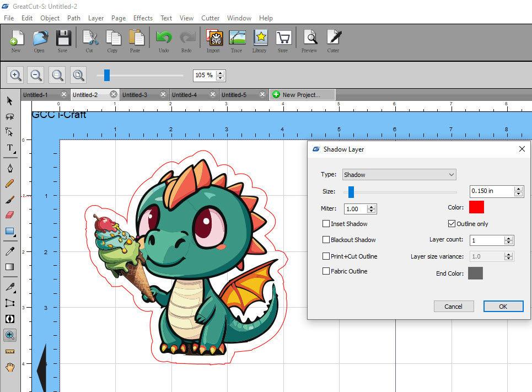Select the Text tool in the sidebar
Image resolution: width=532 pixels, height=392 pixels.
click(10, 148)
